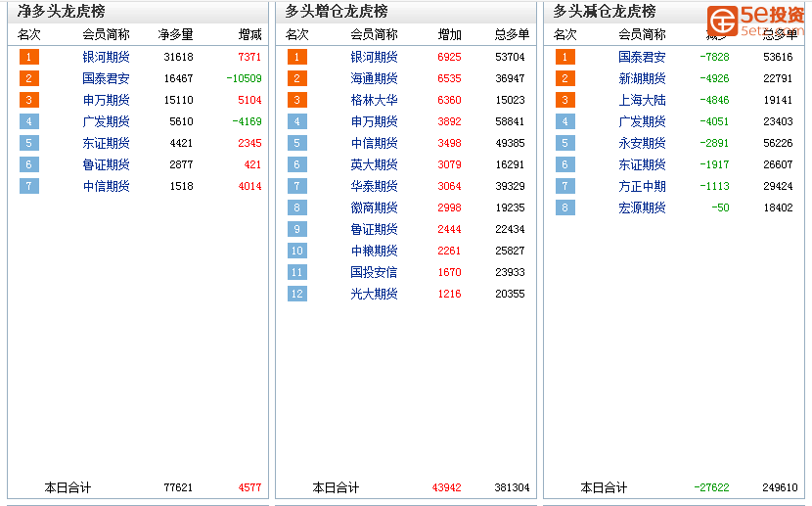Click the daily total 249610
812x506 pixels.
coord(780,487)
